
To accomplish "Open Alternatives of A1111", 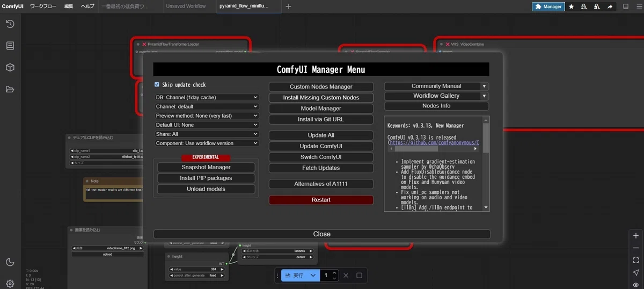I will coord(321,184).
